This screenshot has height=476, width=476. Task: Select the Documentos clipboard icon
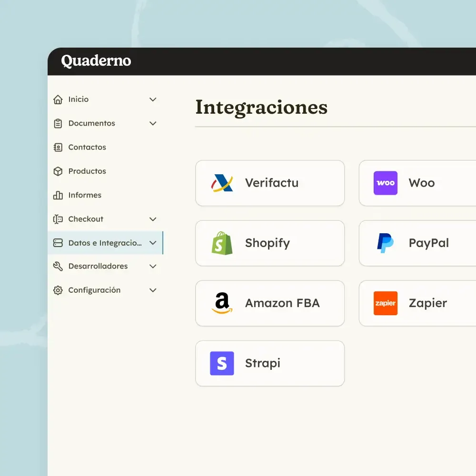[x=58, y=123]
